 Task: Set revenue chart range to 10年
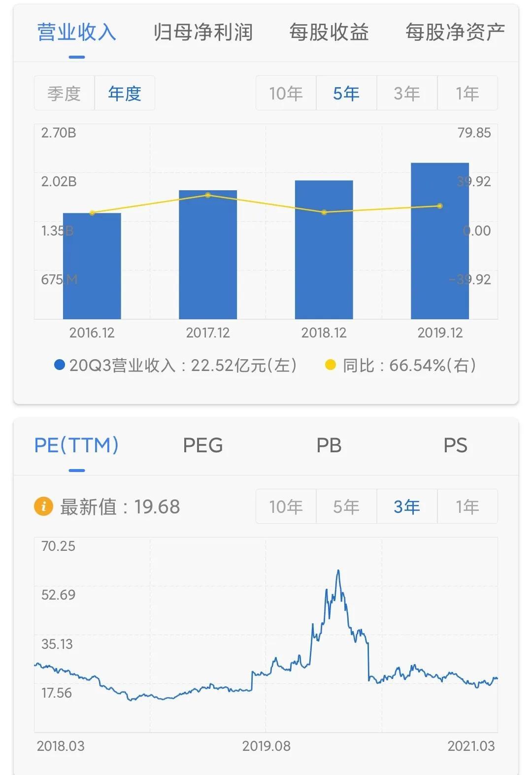click(286, 93)
